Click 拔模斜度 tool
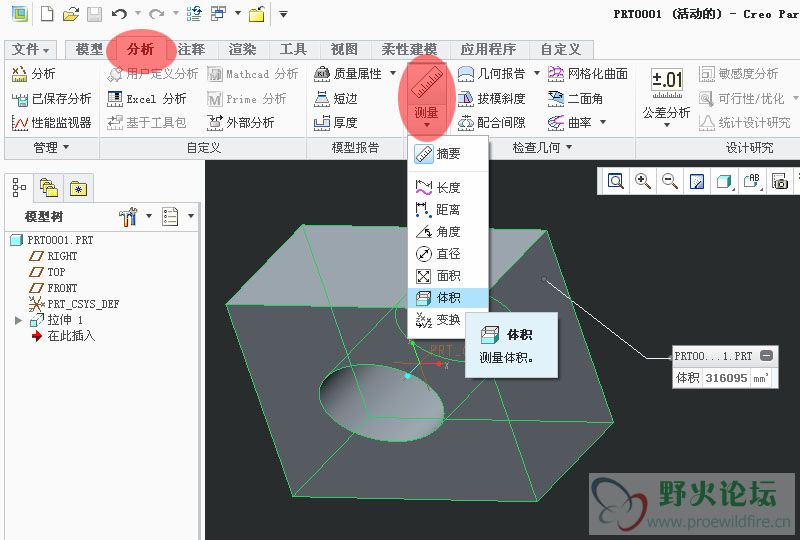Viewport: 800px width, 540px height. click(491, 99)
